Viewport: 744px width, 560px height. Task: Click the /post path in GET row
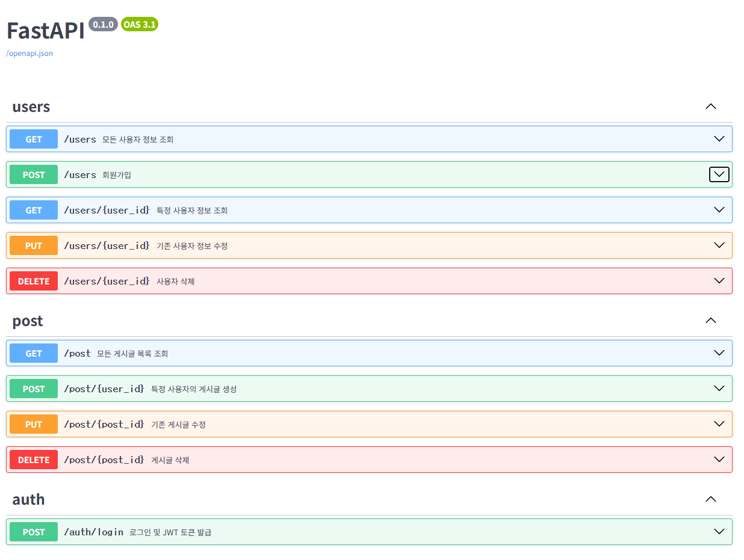[77, 353]
